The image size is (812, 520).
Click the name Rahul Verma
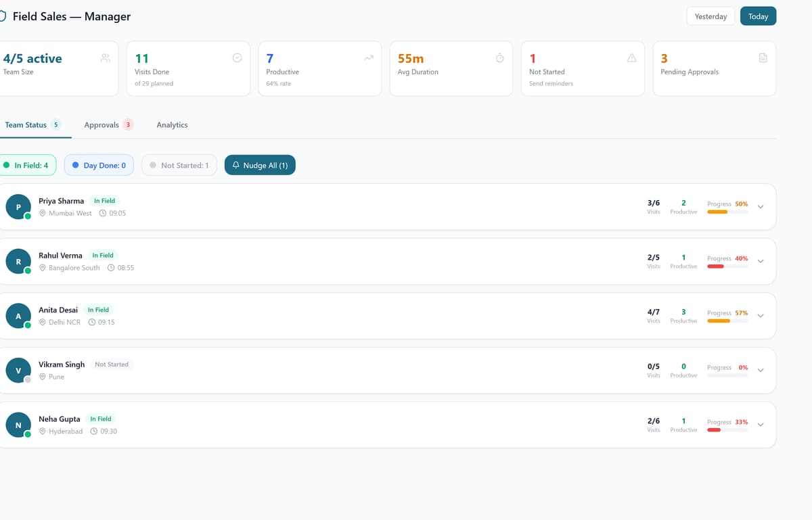60,256
